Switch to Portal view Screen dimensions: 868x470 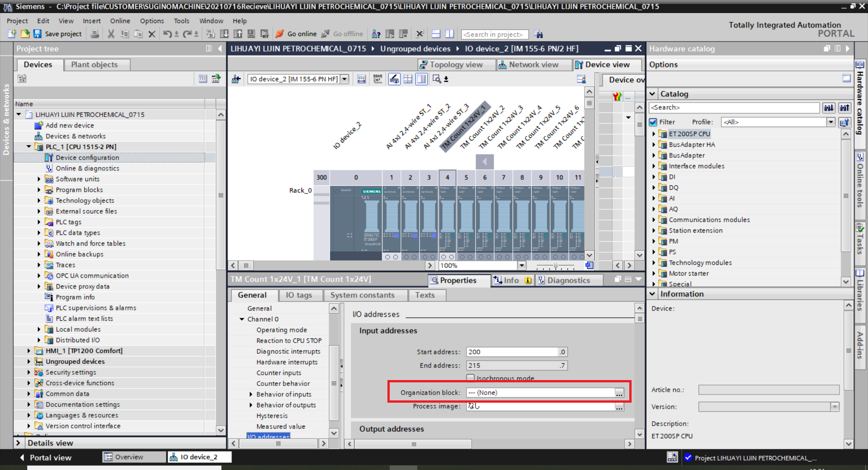coord(45,457)
